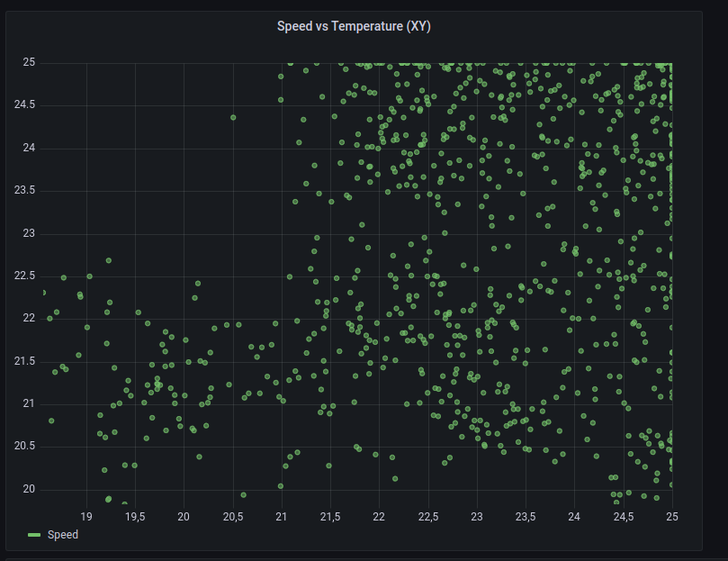Click the leftmost data point near temperature 18.8
Screen dimensions: 728x561
coord(44,291)
